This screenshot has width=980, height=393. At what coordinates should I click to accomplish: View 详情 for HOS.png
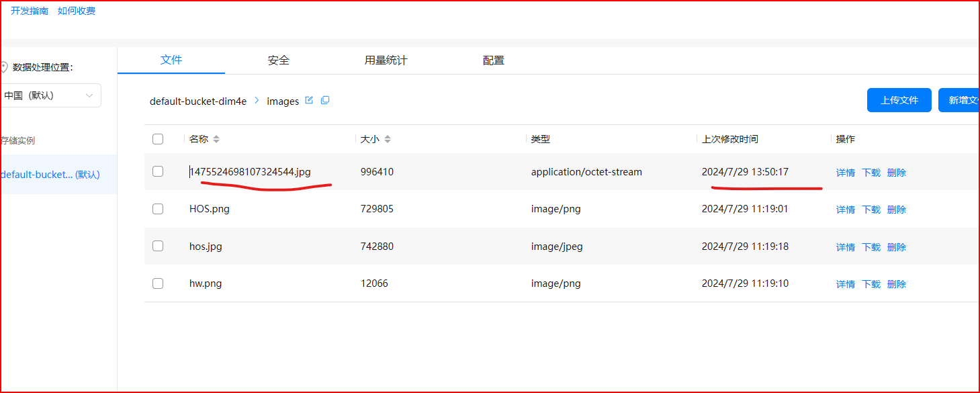[846, 210]
